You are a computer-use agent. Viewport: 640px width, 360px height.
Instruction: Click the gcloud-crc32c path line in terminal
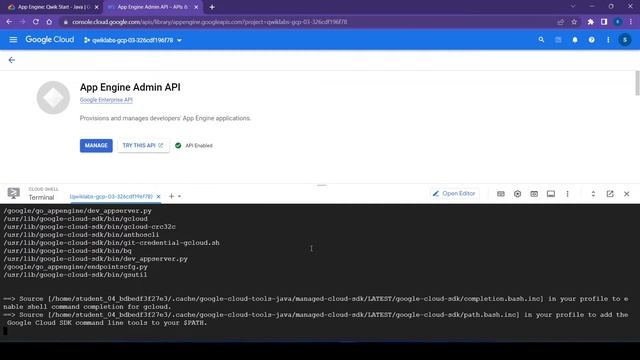pyautogui.click(x=89, y=227)
